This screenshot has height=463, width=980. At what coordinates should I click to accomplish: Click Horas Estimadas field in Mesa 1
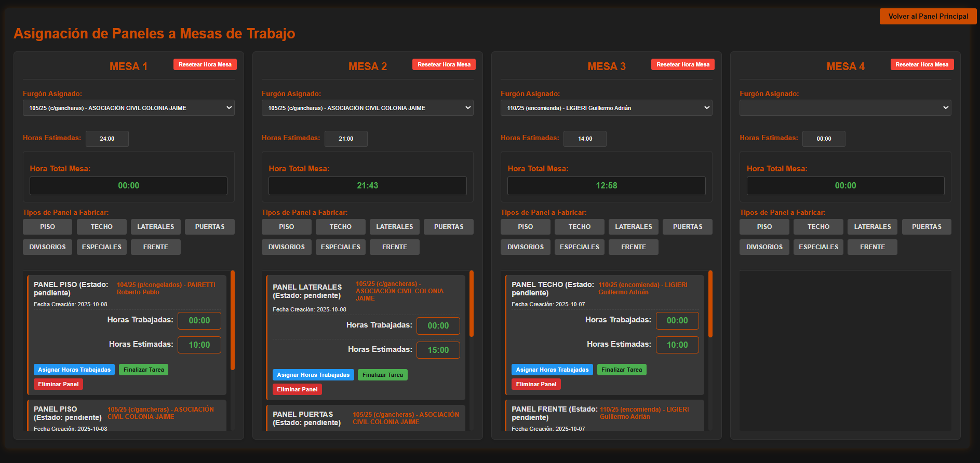[x=107, y=139]
